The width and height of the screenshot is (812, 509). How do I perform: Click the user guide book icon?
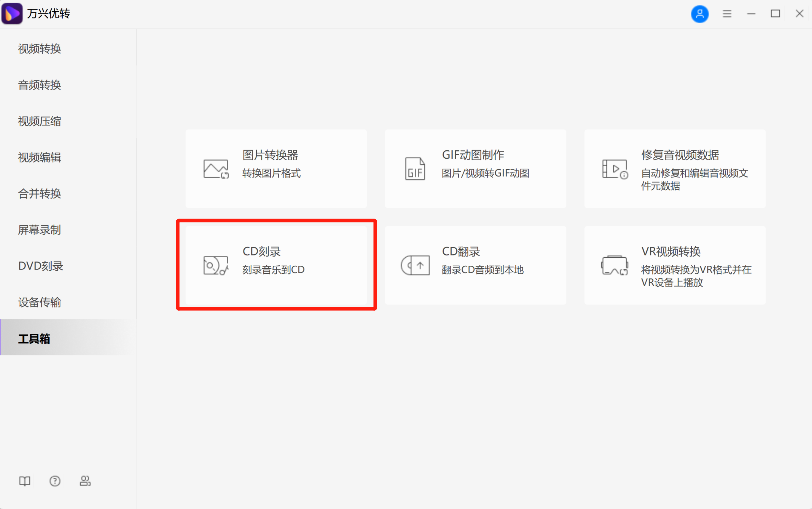point(24,481)
